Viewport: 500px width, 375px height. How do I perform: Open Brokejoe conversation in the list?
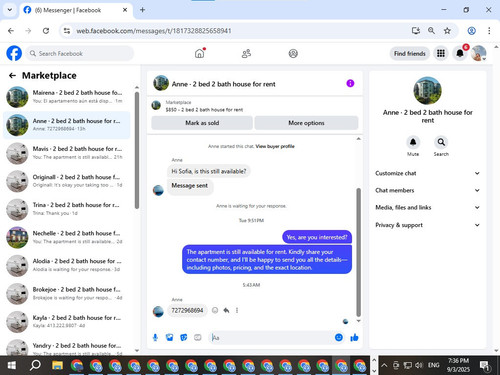click(67, 294)
